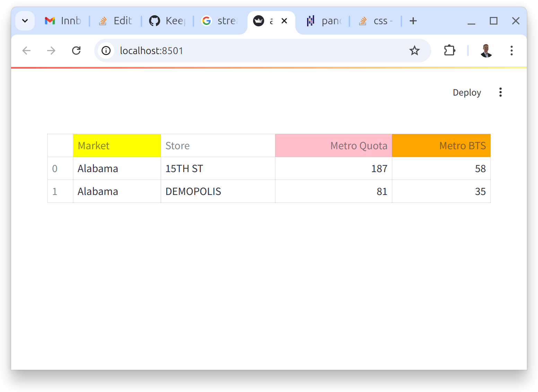Go forward to the next page
Viewport: 538px width, 392px height.
51,51
